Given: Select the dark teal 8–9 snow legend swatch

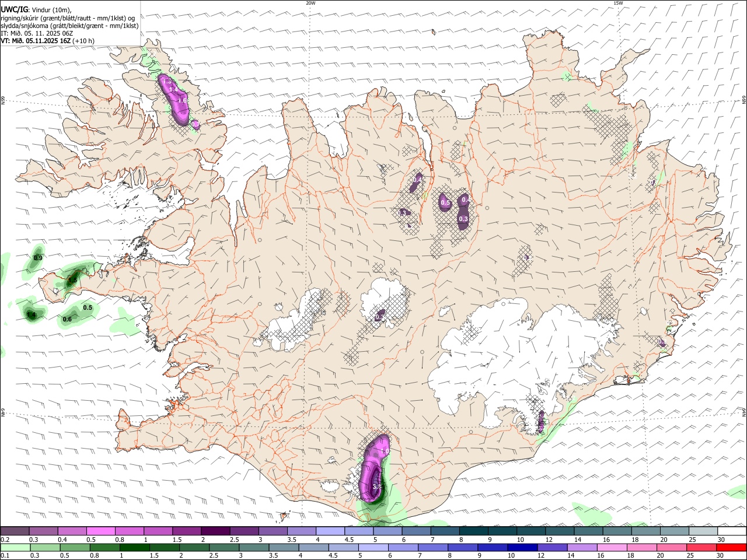Looking at the screenshot, I should 474,531.
